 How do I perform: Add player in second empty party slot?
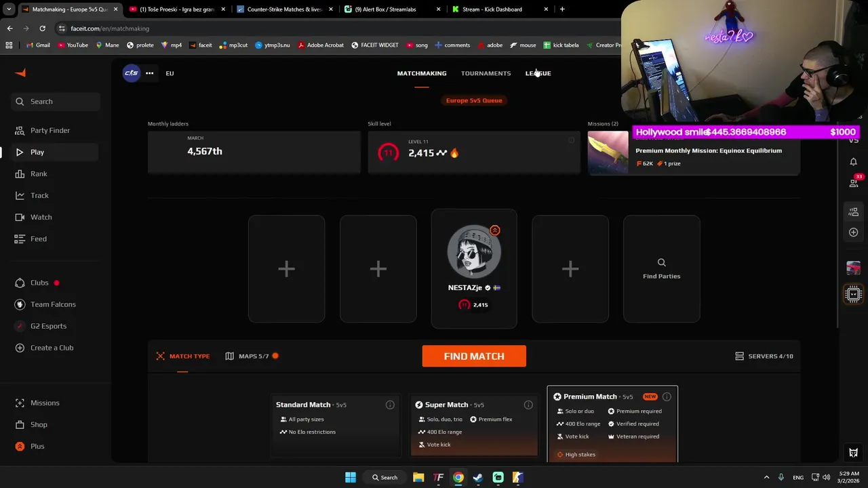tap(378, 269)
